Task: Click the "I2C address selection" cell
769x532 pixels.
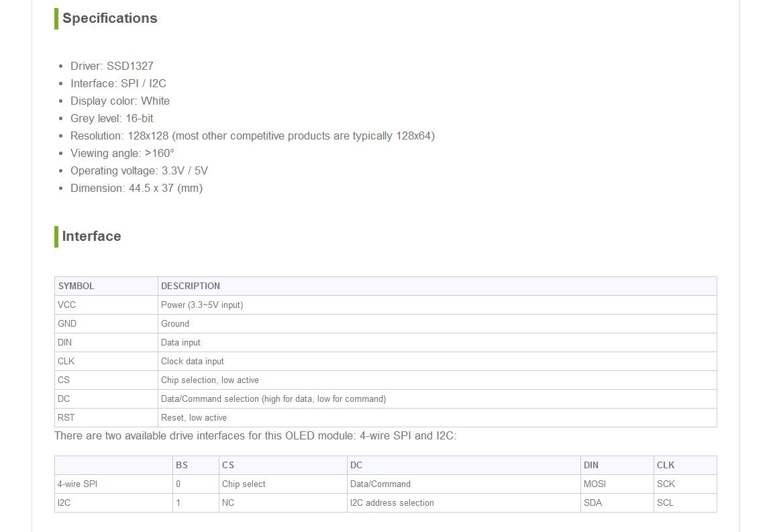Action: 392,502
